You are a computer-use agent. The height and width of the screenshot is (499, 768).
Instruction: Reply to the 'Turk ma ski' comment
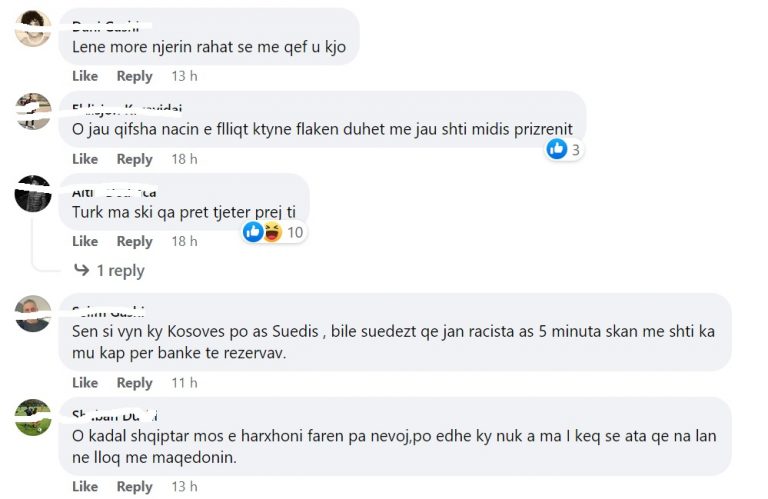[x=135, y=241]
